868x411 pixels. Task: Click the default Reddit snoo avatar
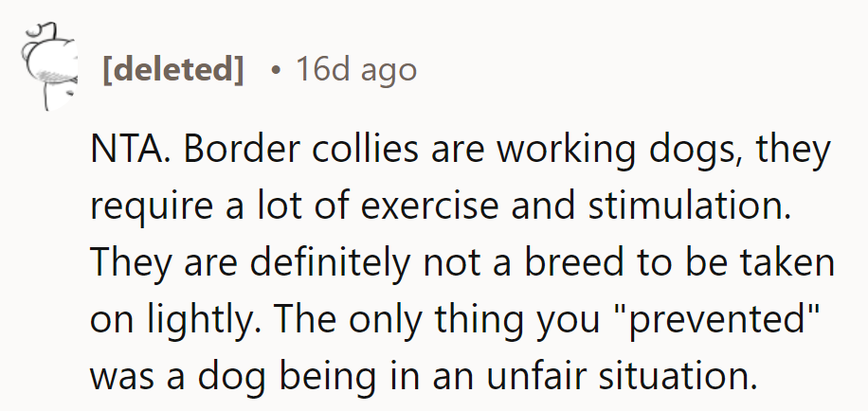[x=48, y=66]
